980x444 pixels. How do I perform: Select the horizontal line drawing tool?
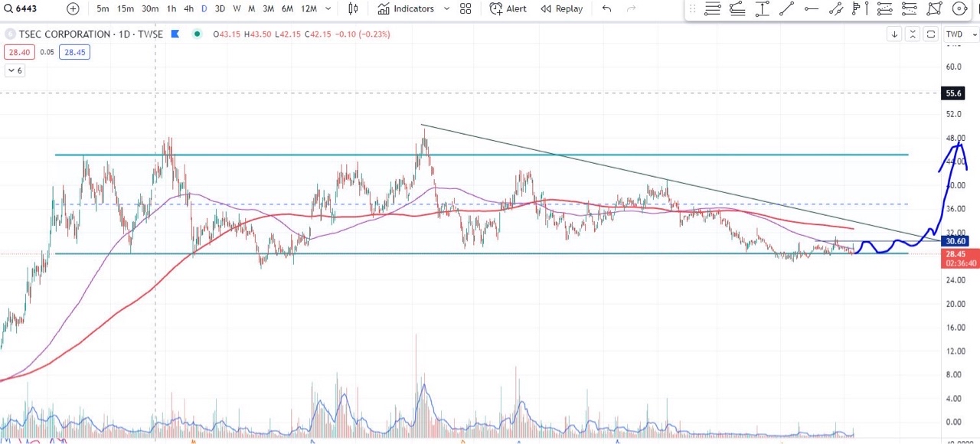[812, 9]
